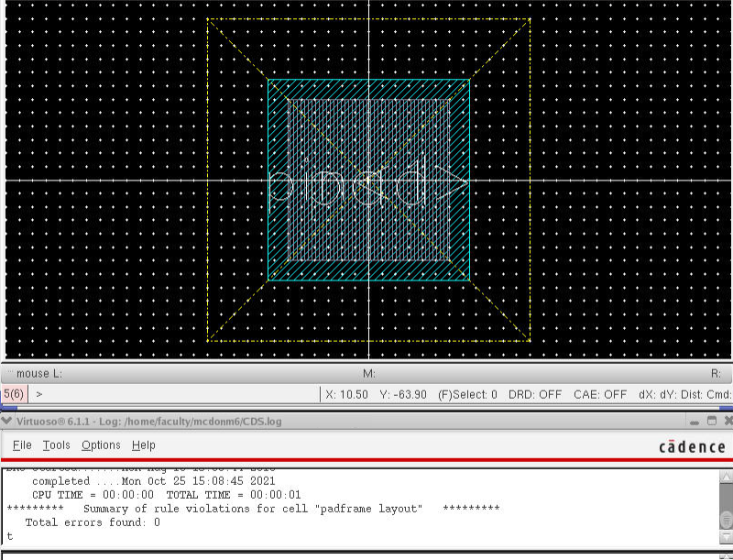Click the CAE: OFF status
Screen dimensions: 733x560
point(600,394)
